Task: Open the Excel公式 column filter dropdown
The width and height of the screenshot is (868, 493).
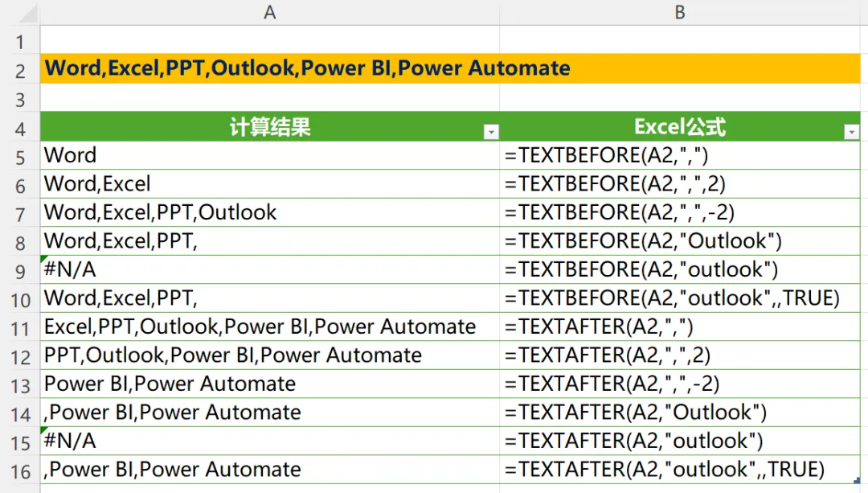Action: 851,132
